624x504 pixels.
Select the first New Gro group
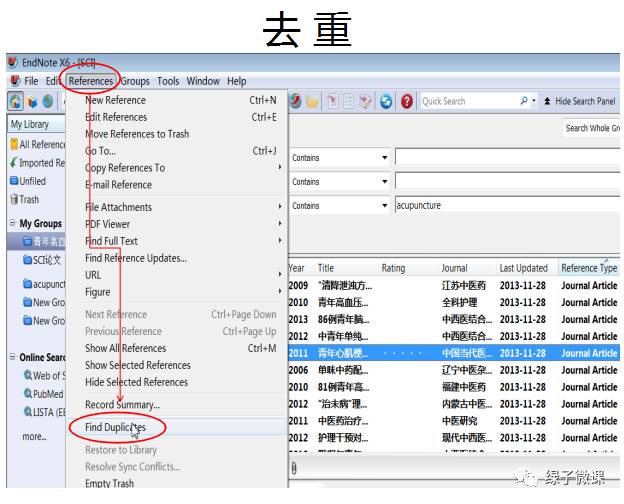click(x=44, y=302)
